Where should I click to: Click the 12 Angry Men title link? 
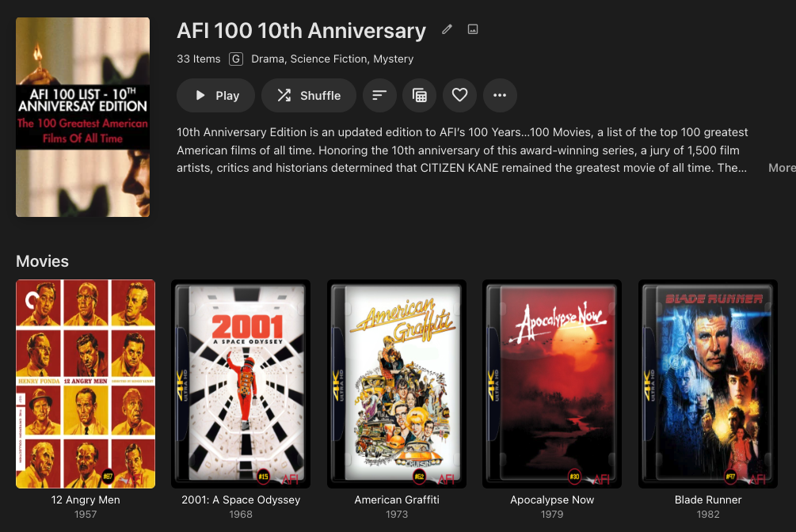click(x=86, y=500)
